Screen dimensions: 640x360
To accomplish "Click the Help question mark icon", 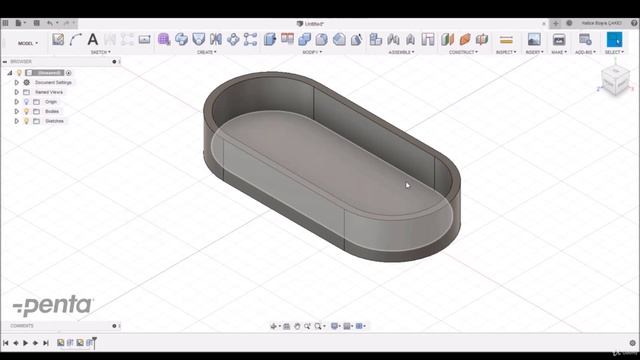I will coord(634,23).
